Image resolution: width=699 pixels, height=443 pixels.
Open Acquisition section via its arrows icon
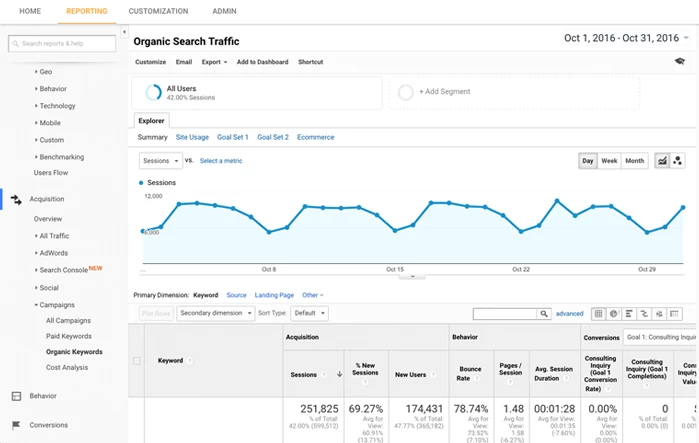coord(16,199)
